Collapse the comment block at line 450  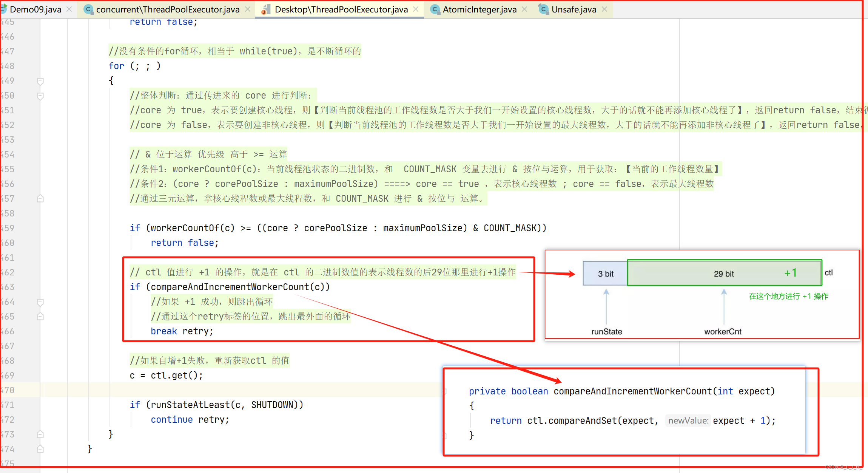[x=40, y=96]
